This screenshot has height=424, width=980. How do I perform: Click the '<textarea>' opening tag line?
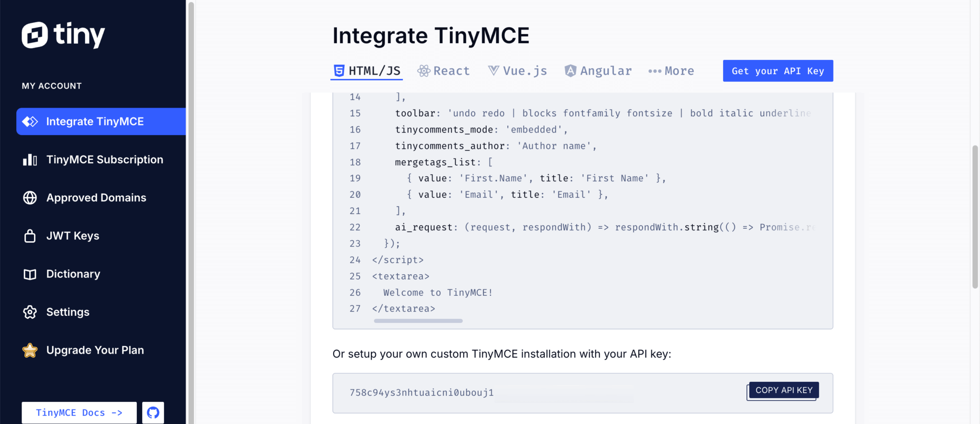pos(401,276)
